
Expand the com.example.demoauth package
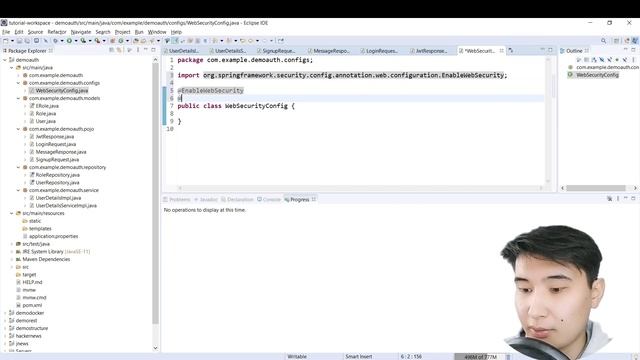(18, 76)
